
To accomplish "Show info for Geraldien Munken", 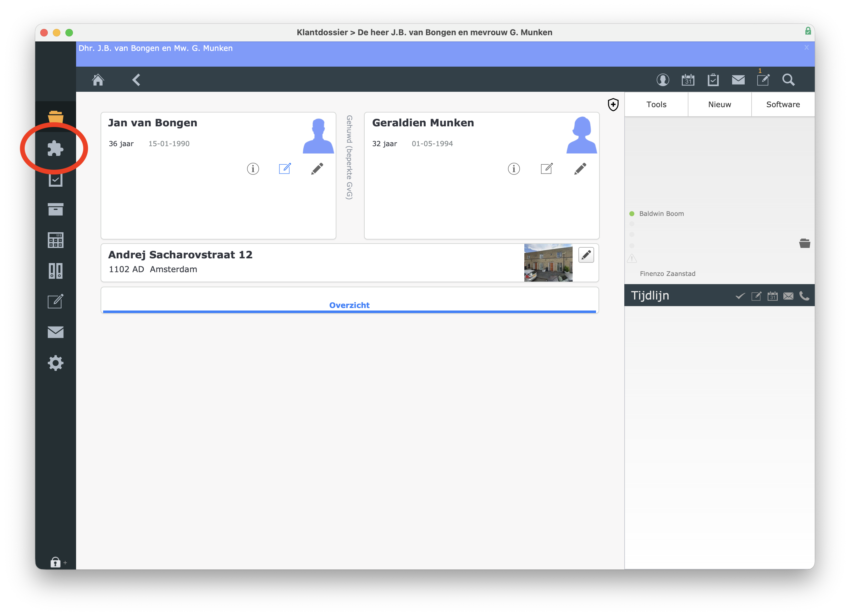I will (514, 168).
